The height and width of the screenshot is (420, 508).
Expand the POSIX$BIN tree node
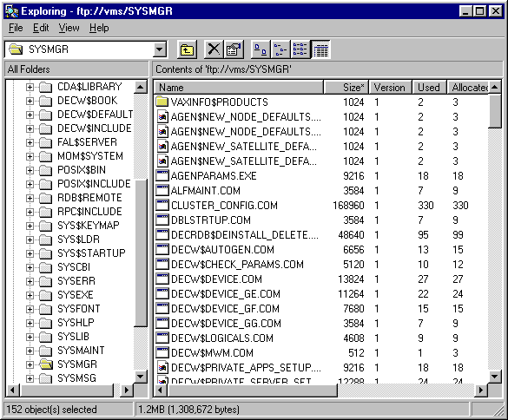point(30,170)
